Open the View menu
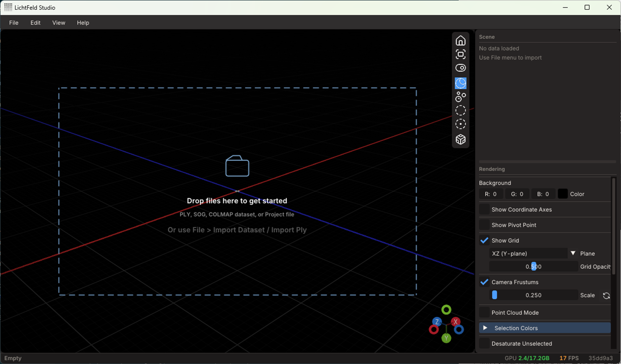Image resolution: width=621 pixels, height=364 pixels. [59, 23]
